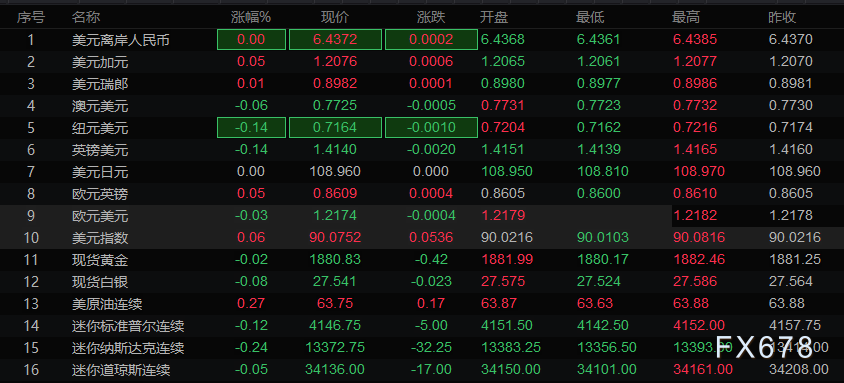Click the 名称 column header
This screenshot has width=844, height=383.
click(86, 17)
